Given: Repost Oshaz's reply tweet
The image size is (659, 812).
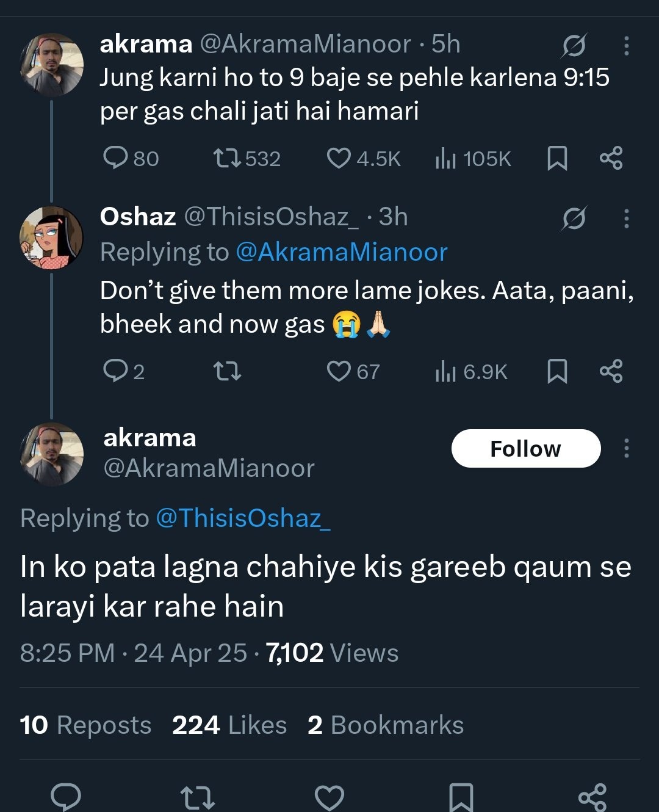Looking at the screenshot, I should (x=226, y=371).
